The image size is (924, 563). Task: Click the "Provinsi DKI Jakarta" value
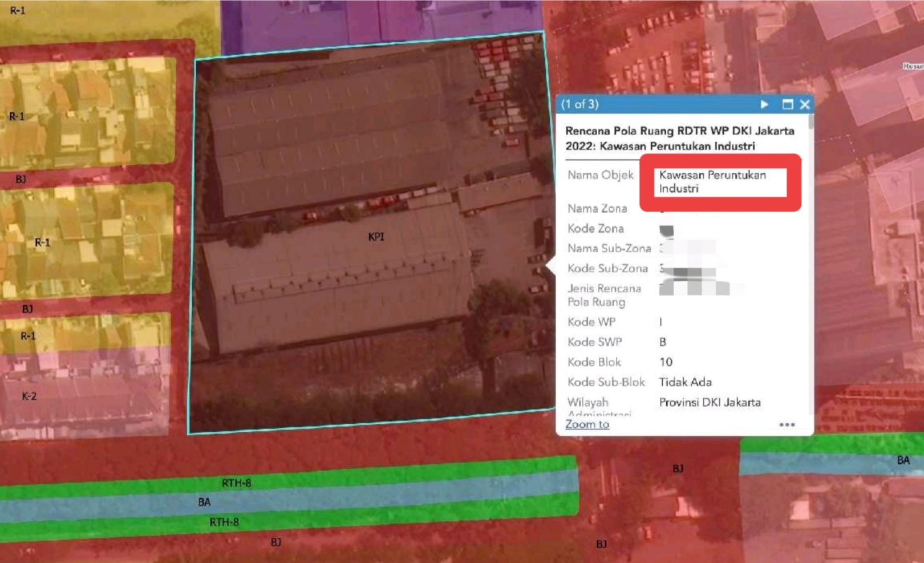point(710,402)
